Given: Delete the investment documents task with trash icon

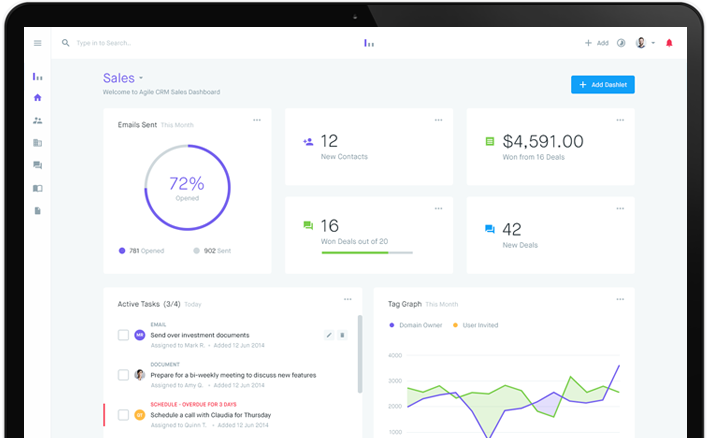Looking at the screenshot, I should [342, 335].
